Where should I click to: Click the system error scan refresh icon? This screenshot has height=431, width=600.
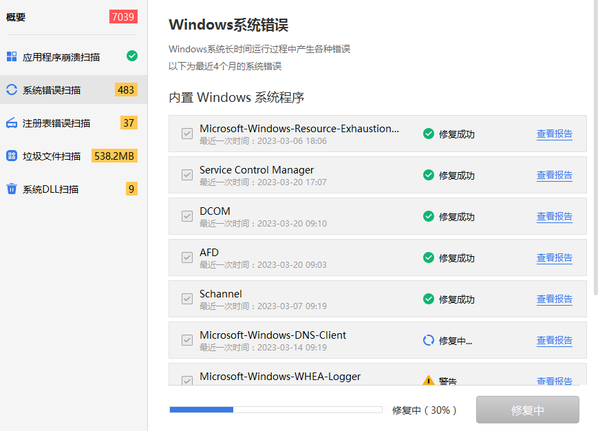click(12, 90)
